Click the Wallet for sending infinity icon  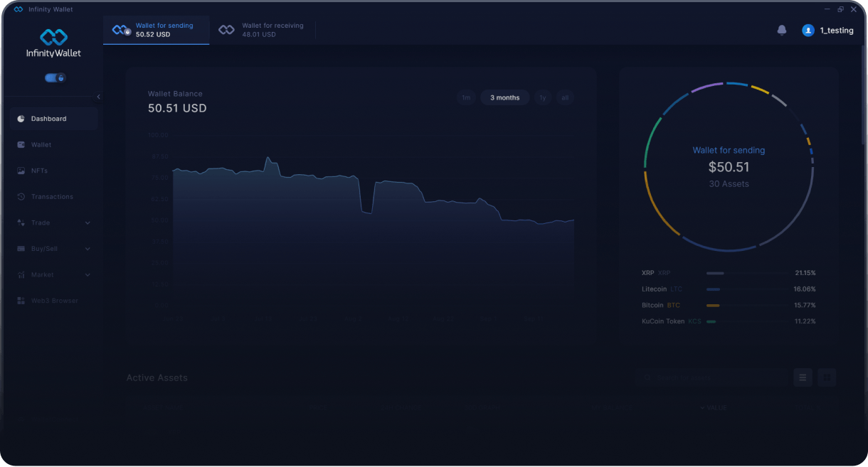[121, 30]
